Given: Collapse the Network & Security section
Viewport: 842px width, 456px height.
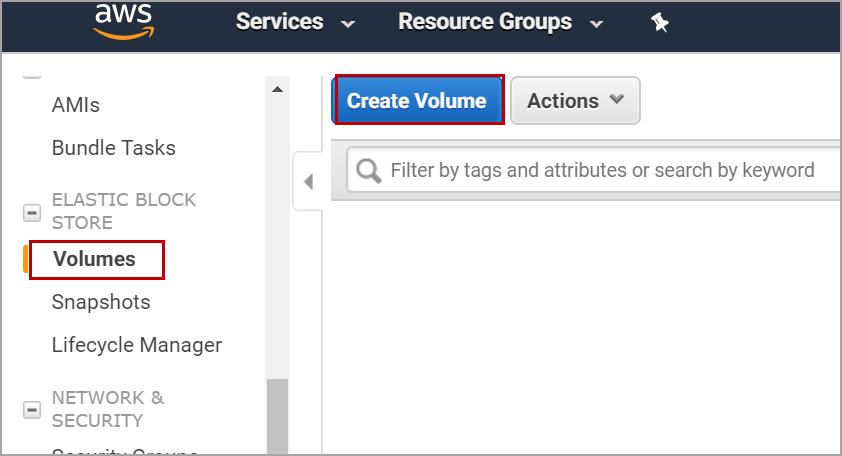Looking at the screenshot, I should click(32, 410).
